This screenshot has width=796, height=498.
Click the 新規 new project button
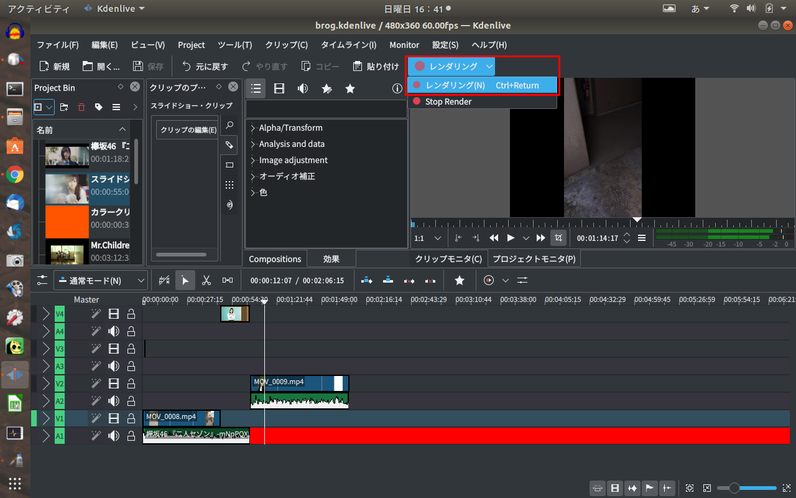(54, 67)
